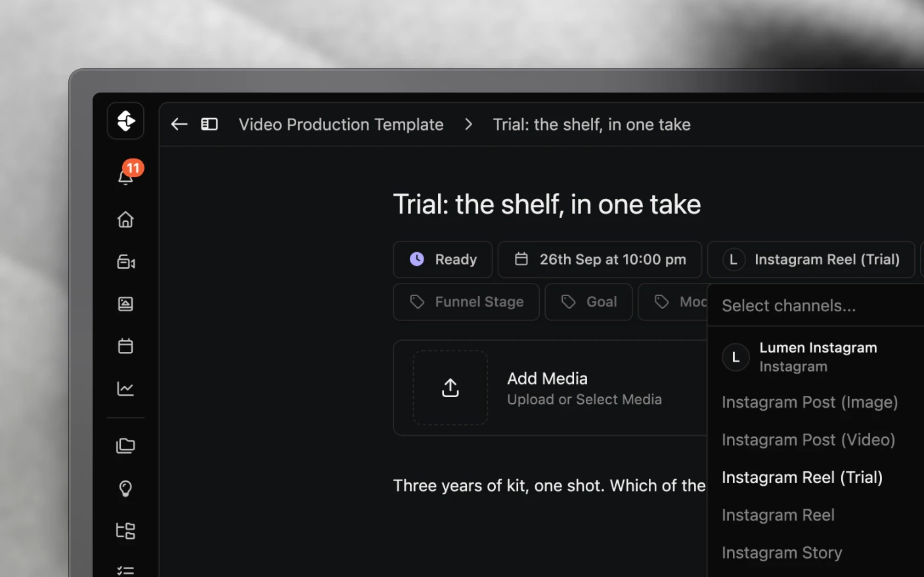Select Instagram Post (Image) option
924x577 pixels.
pyautogui.click(x=810, y=402)
